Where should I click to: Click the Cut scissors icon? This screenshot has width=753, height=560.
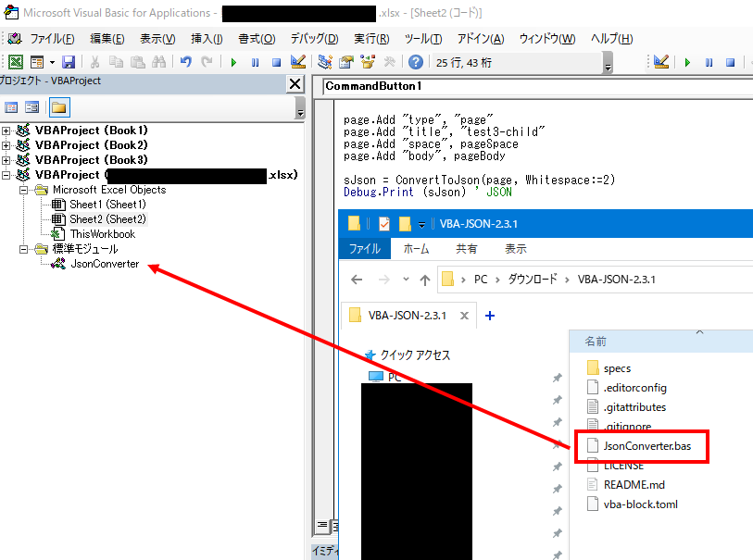click(x=95, y=62)
